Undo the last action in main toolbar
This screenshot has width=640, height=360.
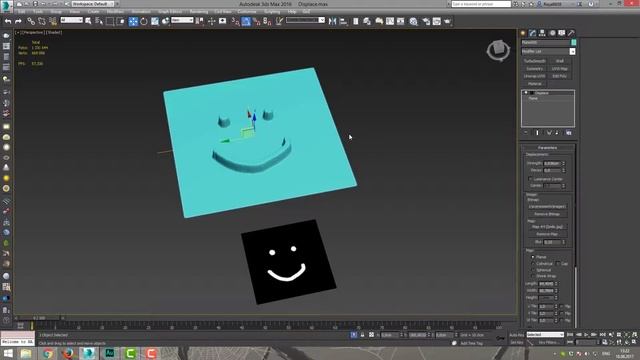click(8, 21)
